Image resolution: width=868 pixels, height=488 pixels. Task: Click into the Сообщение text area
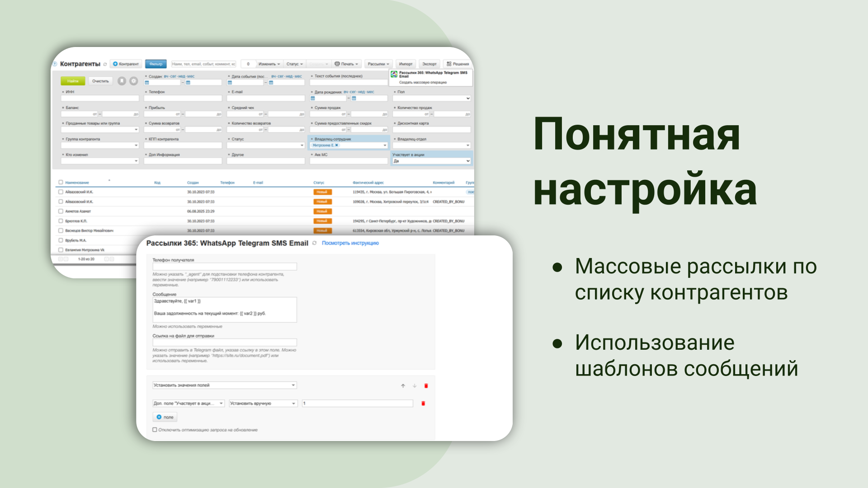pos(225,310)
